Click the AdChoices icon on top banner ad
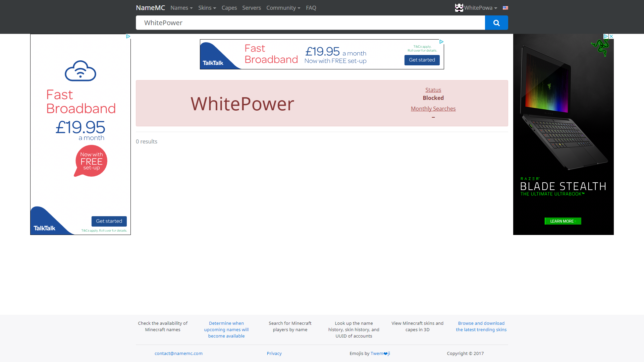Viewport: 644px width, 362px height. coord(441,42)
